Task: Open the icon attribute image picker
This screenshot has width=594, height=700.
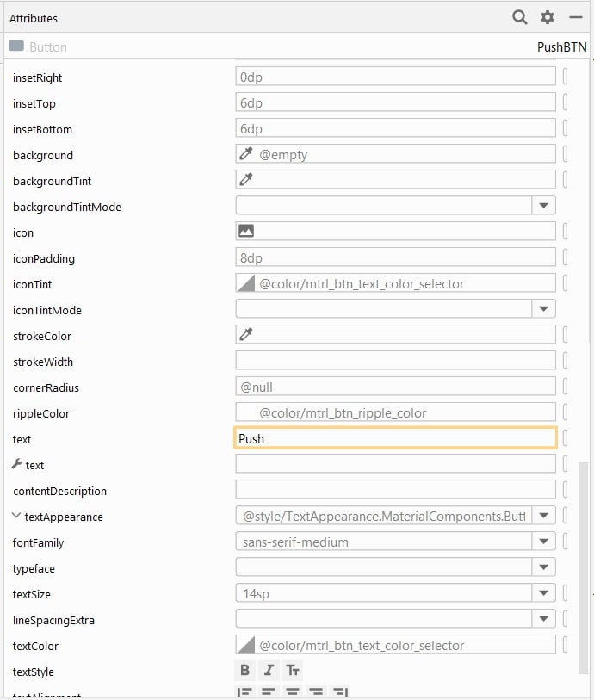Action: point(245,230)
